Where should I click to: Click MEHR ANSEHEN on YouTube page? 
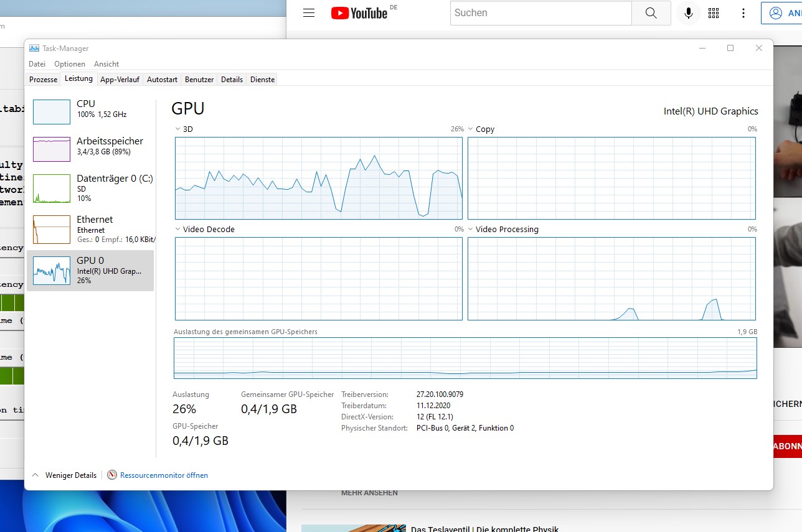point(369,493)
